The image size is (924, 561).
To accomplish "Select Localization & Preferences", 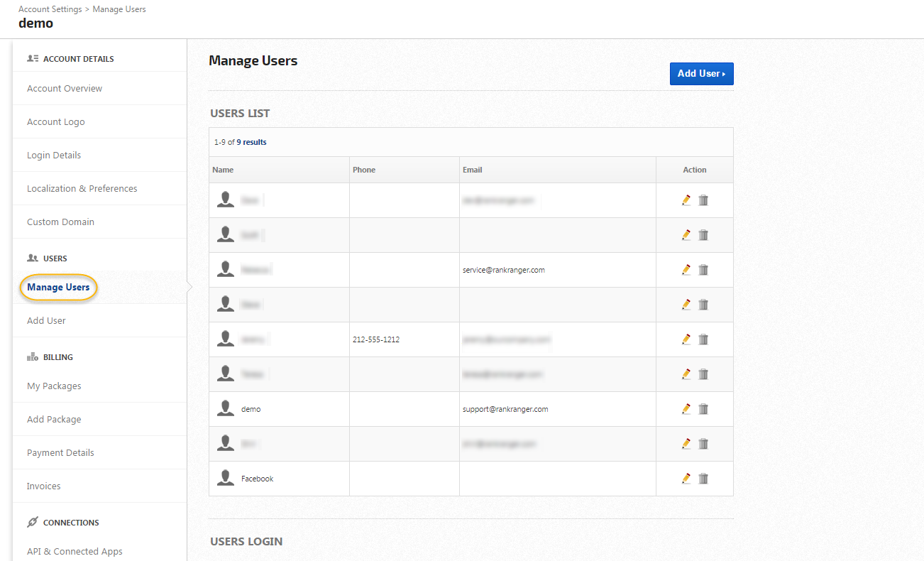I will [x=82, y=189].
